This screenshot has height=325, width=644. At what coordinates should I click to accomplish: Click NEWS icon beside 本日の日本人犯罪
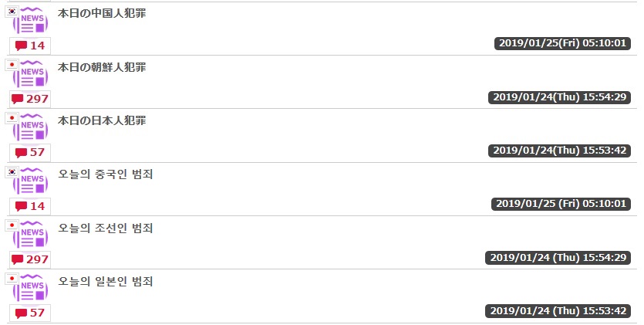tap(32, 128)
